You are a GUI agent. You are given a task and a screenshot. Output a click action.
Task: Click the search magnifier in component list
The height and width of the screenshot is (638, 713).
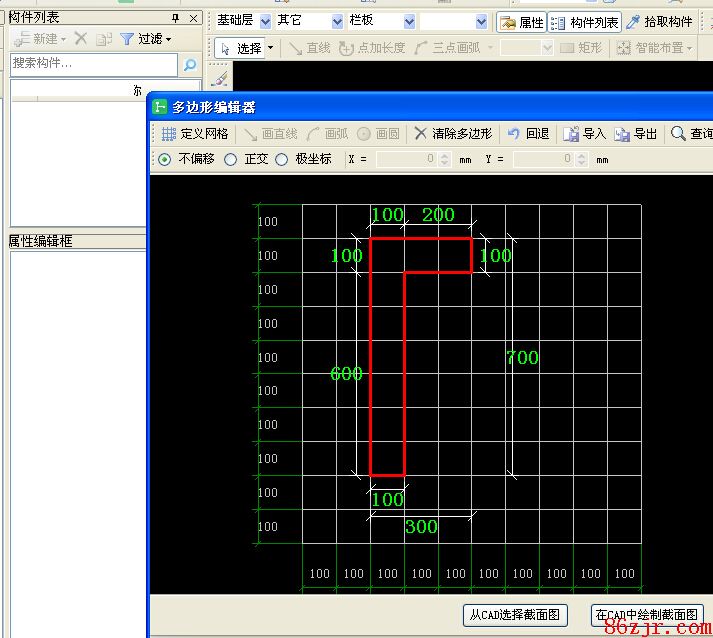coord(189,65)
